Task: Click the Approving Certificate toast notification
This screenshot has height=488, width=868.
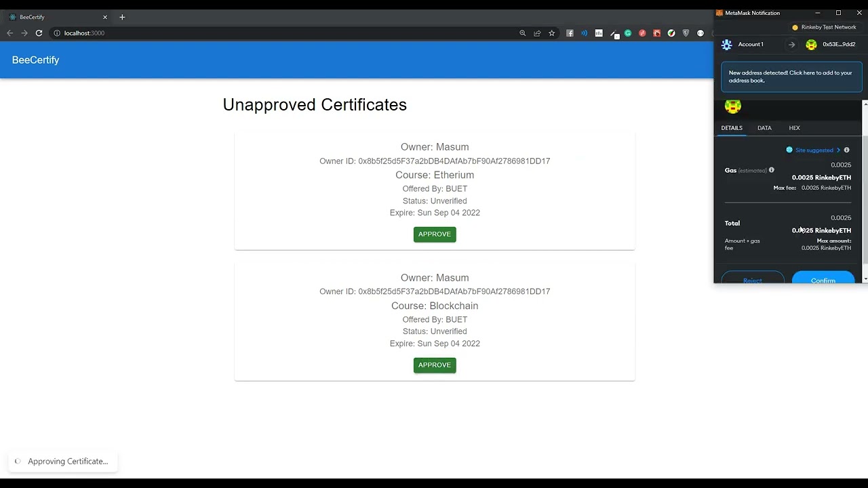Action: [63, 462]
